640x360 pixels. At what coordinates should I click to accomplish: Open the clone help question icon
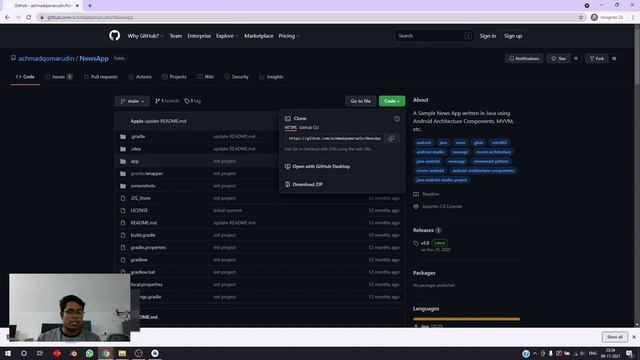(x=397, y=118)
